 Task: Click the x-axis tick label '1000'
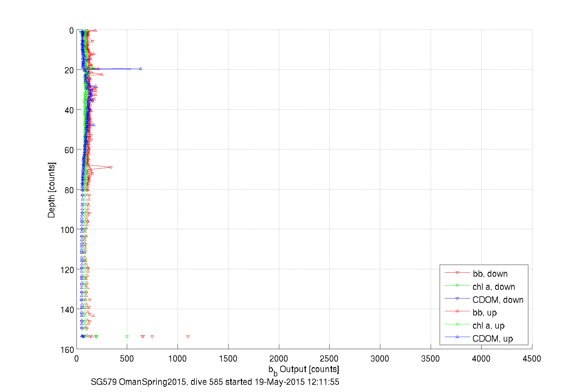click(x=178, y=359)
